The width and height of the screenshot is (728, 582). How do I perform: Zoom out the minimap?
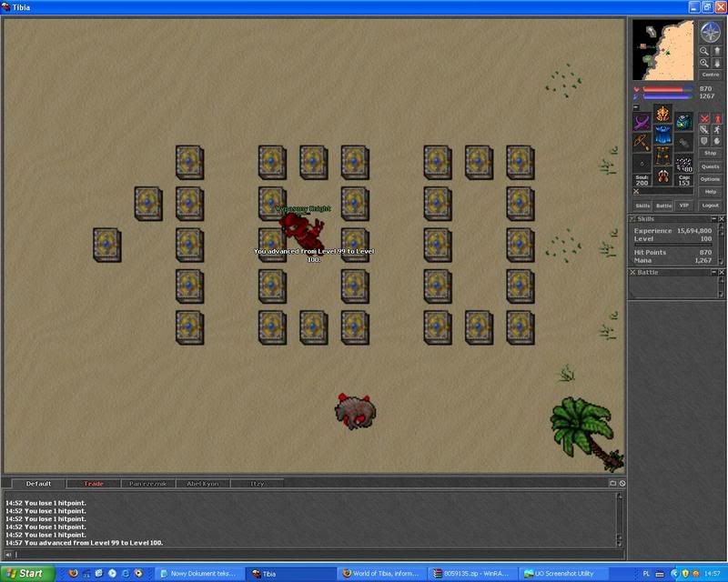(704, 51)
